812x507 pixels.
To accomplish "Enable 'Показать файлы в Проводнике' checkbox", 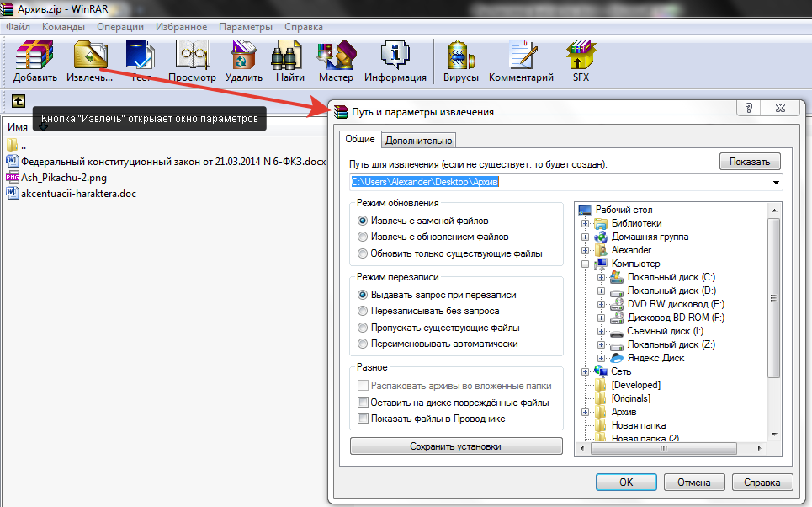I will click(x=364, y=419).
